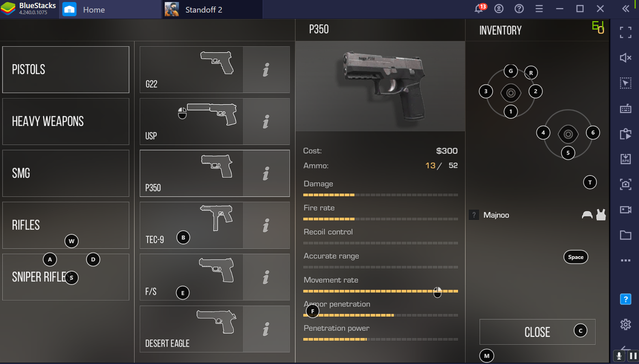Close the buy menu
639x364 pixels.
point(537,332)
